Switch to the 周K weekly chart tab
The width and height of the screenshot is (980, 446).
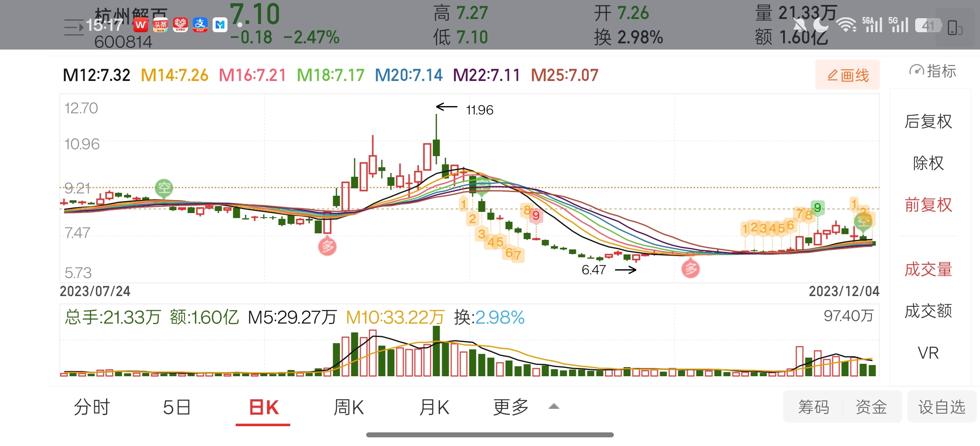(348, 408)
